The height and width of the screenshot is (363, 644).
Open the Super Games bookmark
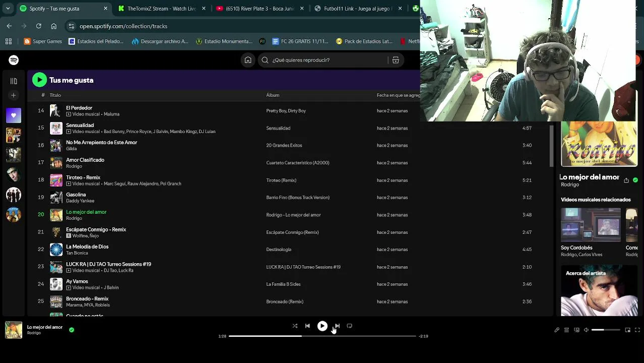point(43,41)
